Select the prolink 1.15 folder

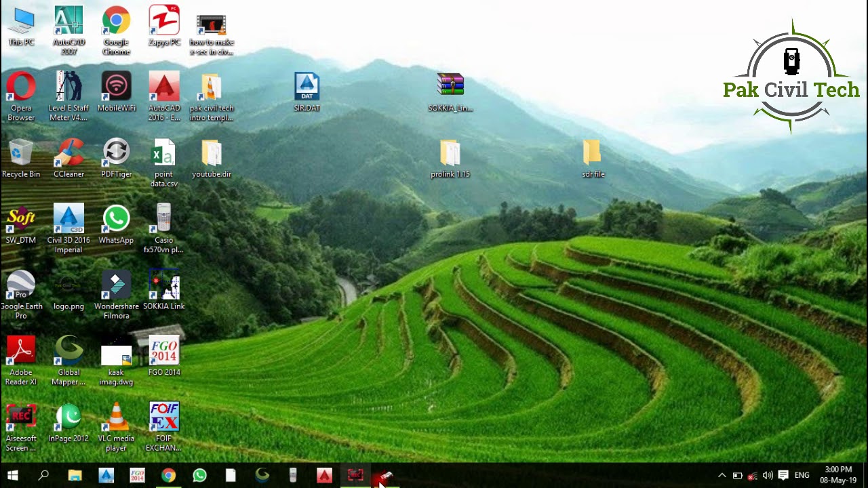pos(450,159)
